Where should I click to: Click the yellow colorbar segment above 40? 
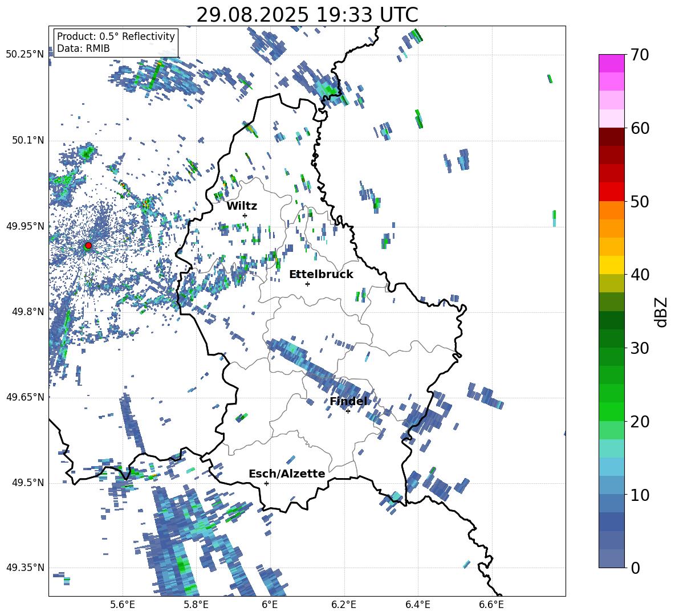(x=611, y=265)
